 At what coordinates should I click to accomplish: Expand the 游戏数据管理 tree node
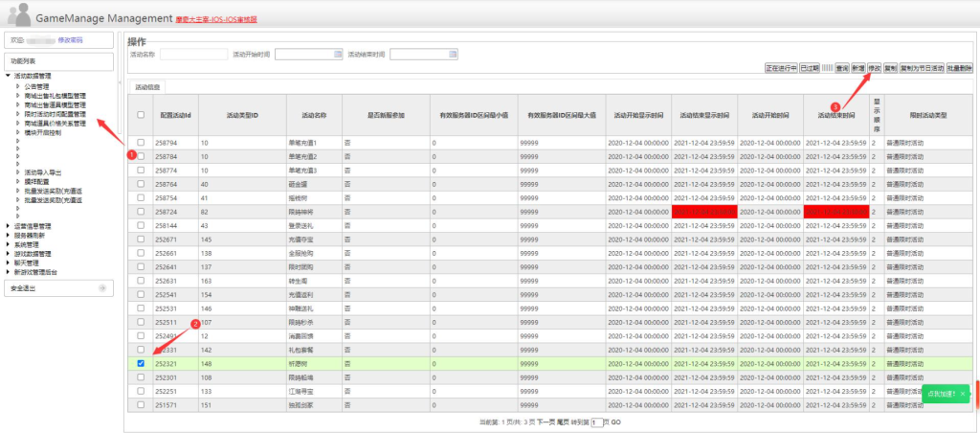[x=8, y=254]
